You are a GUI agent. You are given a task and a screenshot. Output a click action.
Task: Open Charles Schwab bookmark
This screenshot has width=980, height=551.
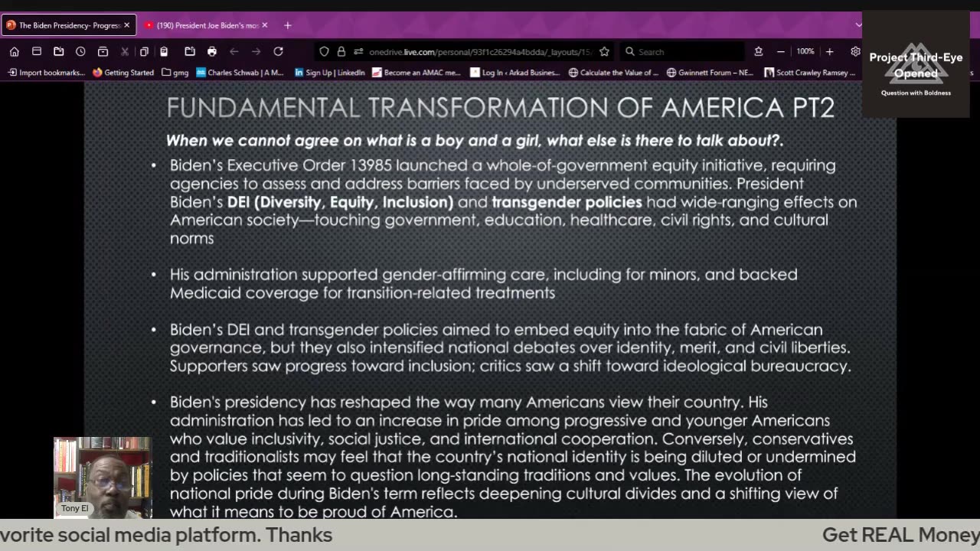240,73
